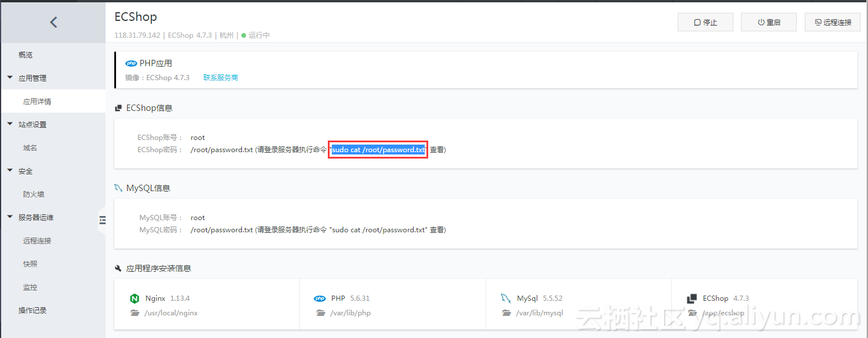Click the 联系服务商 link

coord(220,78)
